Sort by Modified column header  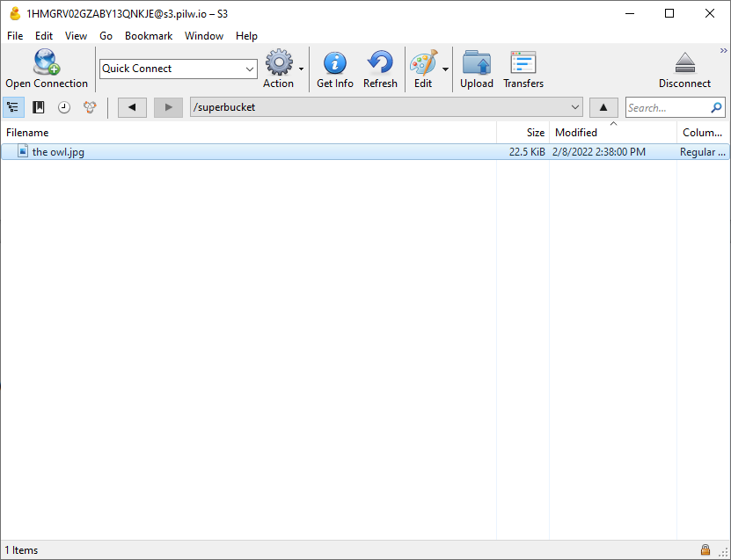(x=613, y=133)
